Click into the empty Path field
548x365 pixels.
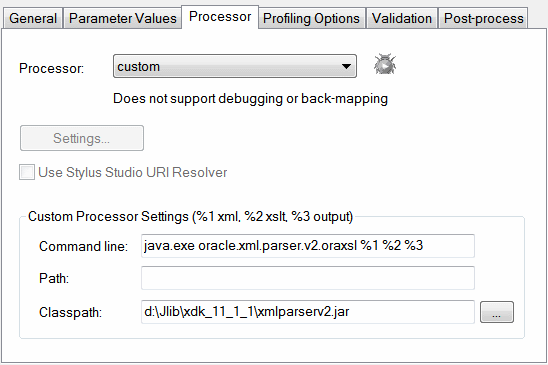(308, 278)
